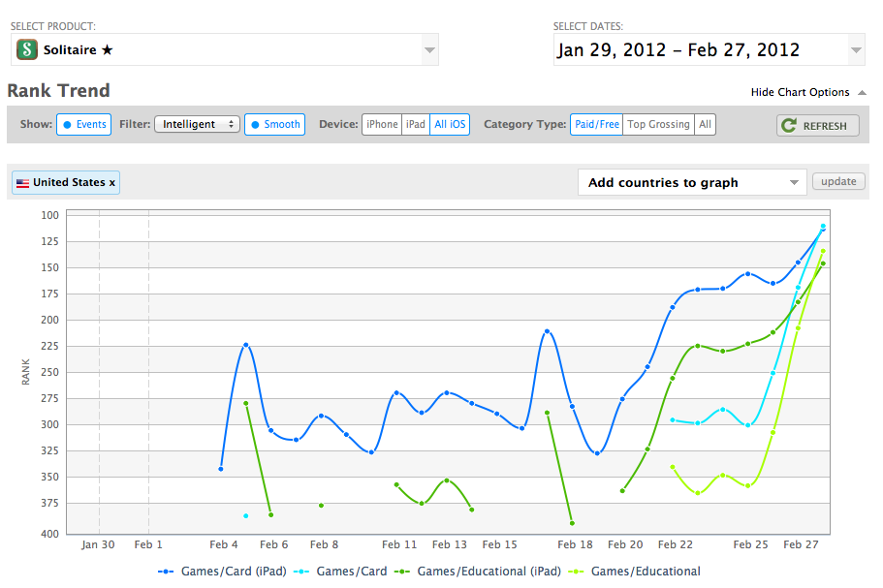Remove United States with the x
The image size is (883, 588).
112,183
